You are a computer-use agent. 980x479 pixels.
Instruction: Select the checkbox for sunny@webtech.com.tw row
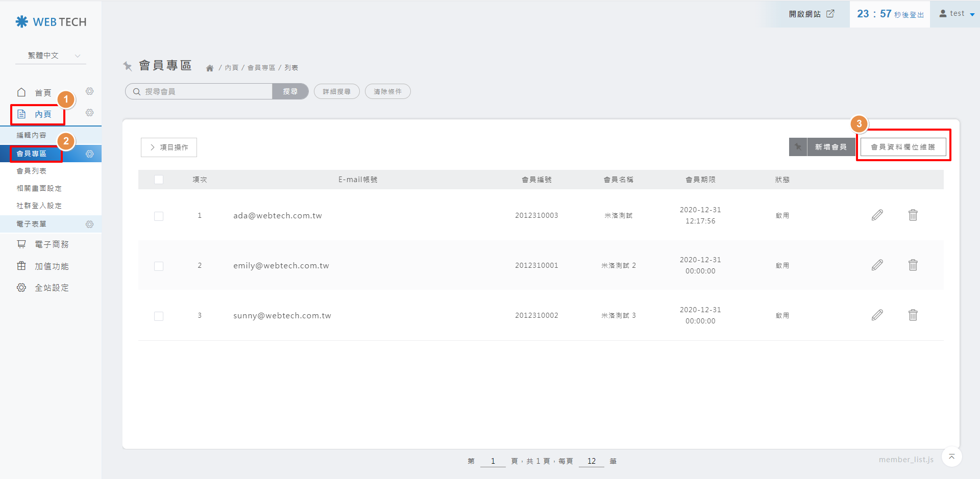159,316
